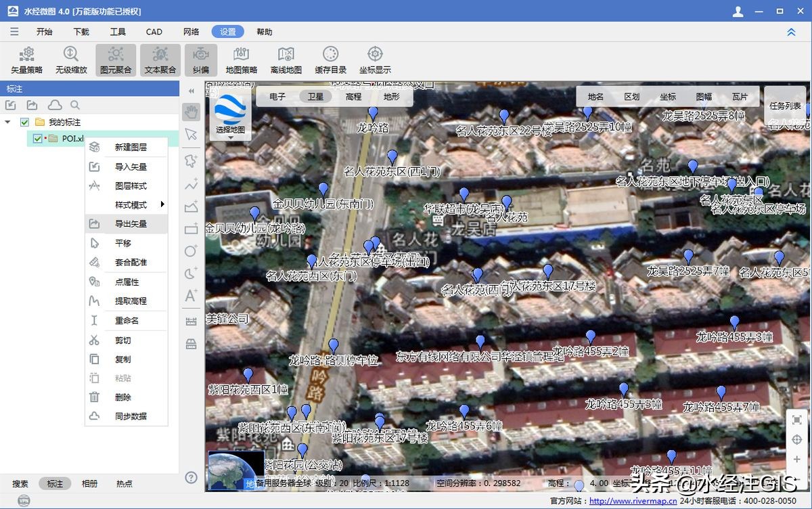812x509 pixels.
Task: Open the 任务列表 task list button
Action: coord(785,106)
